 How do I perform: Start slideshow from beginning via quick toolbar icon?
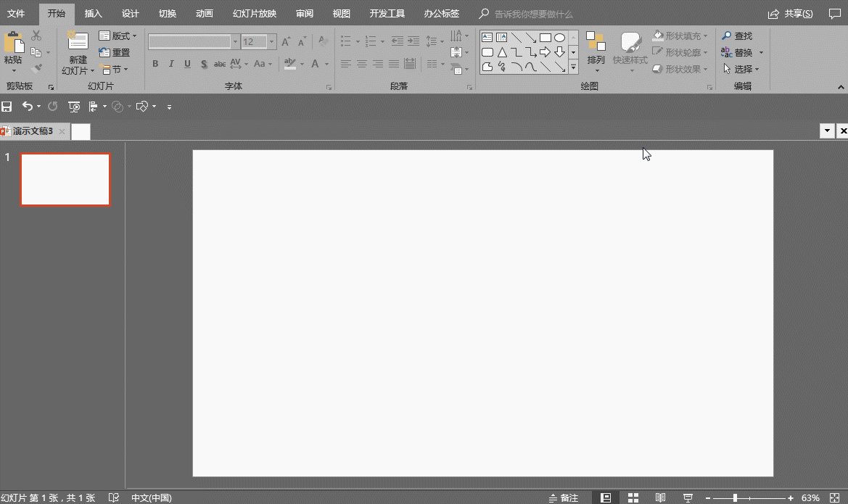click(x=73, y=107)
